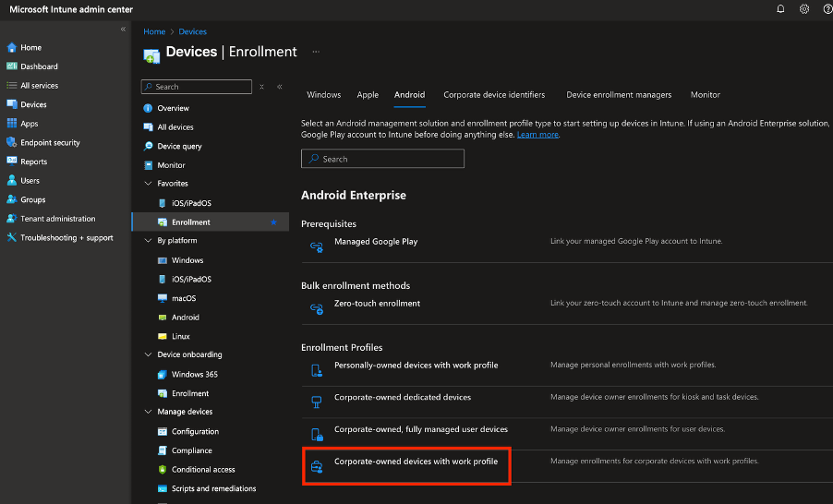Screen dimensions: 833x504
Task: Open the notifications bell icon
Action: coord(780,9)
